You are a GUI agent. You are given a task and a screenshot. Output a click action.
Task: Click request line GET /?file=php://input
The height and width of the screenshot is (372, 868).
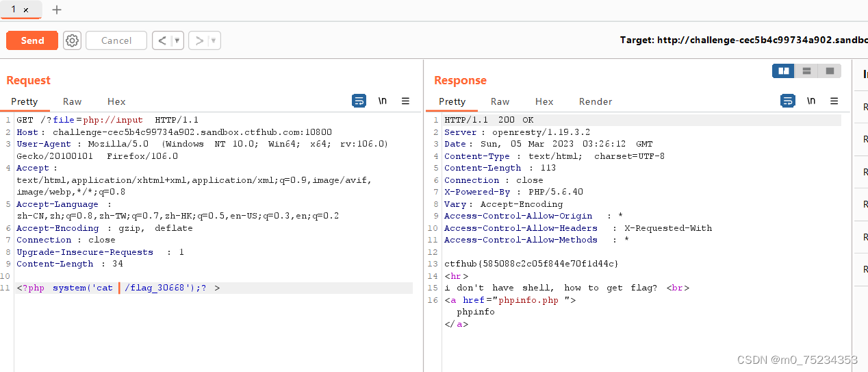point(107,120)
